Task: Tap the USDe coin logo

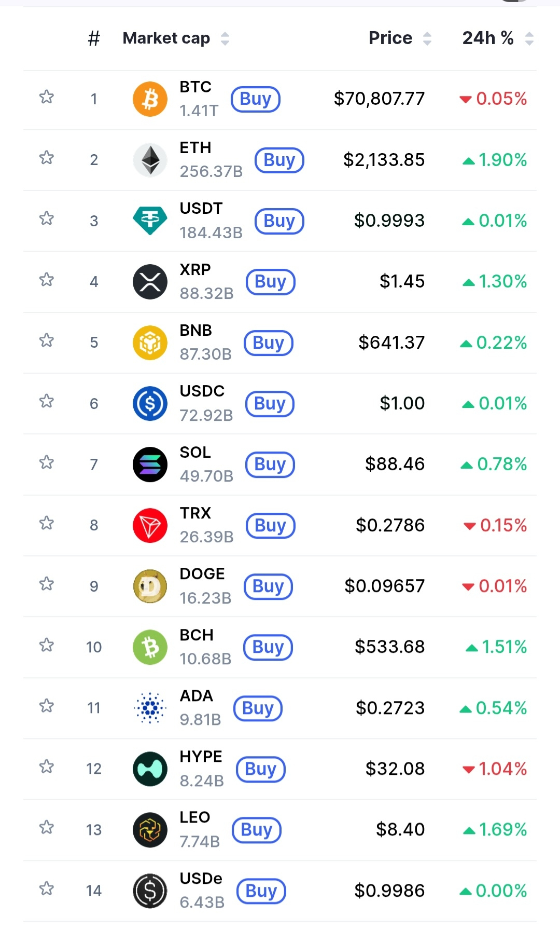Action: point(150,891)
